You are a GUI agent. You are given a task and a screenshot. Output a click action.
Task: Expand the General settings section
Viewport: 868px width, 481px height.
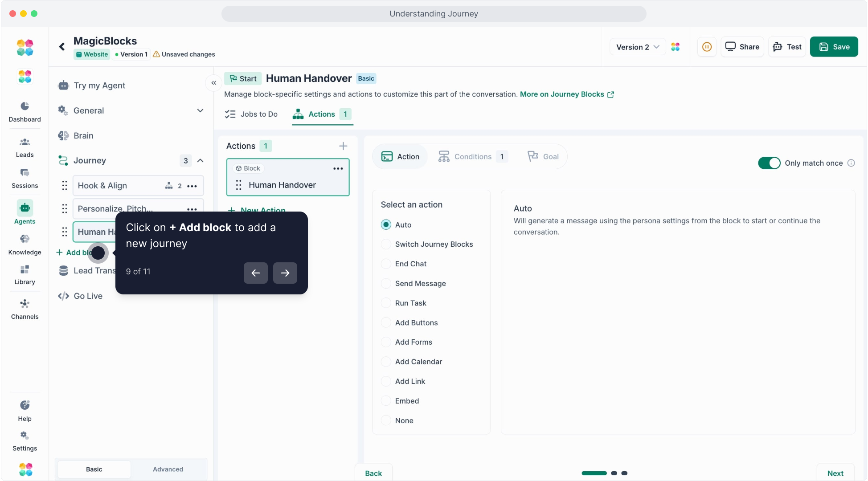(x=200, y=110)
